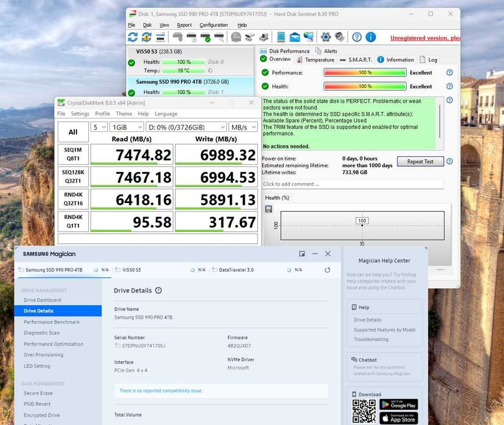Image resolution: width=504 pixels, height=425 pixels.
Task: Click the computer with drive toolbar icon
Action: (x=264, y=37)
